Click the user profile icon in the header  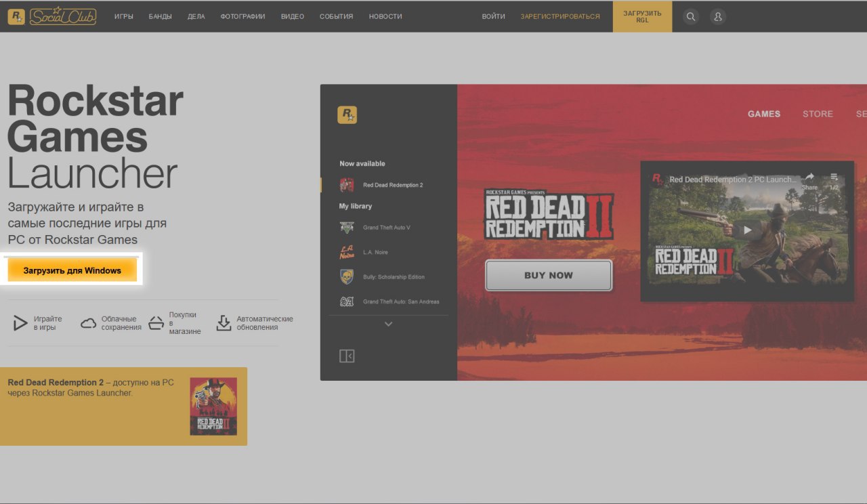718,16
